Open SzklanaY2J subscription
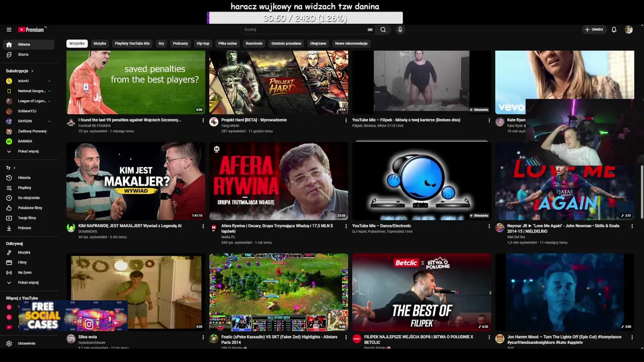Image resolution: width=644 pixels, height=362 pixels. [x=28, y=111]
